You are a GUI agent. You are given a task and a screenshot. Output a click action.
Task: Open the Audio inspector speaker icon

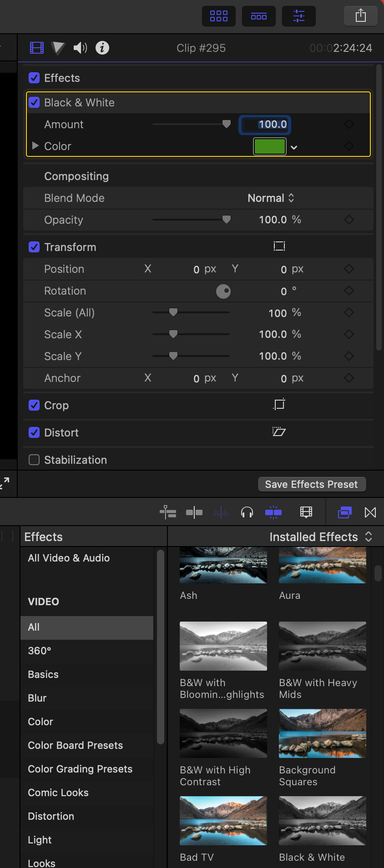point(80,48)
